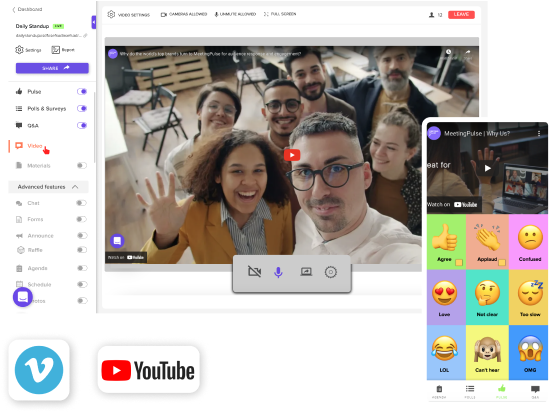554x413 pixels.
Task: Leave the meeting with red LEAVE button
Action: (x=461, y=14)
